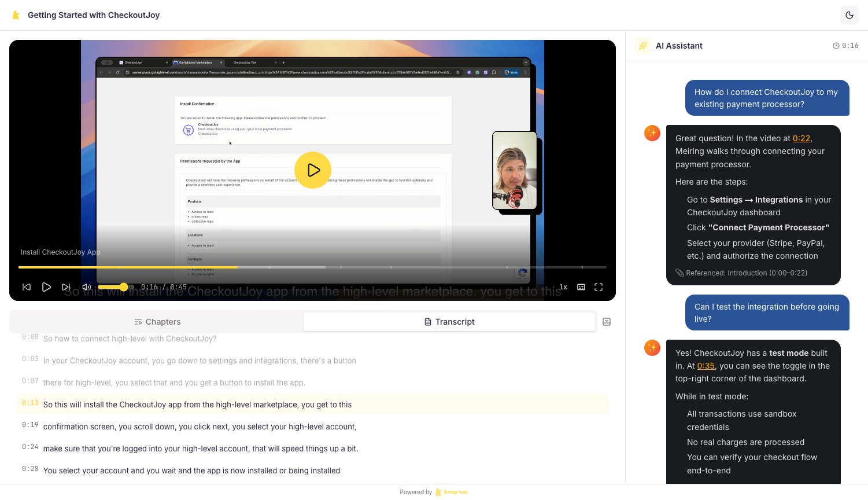Switch to the Transcript tab
The width and height of the screenshot is (868, 500).
pos(449,321)
